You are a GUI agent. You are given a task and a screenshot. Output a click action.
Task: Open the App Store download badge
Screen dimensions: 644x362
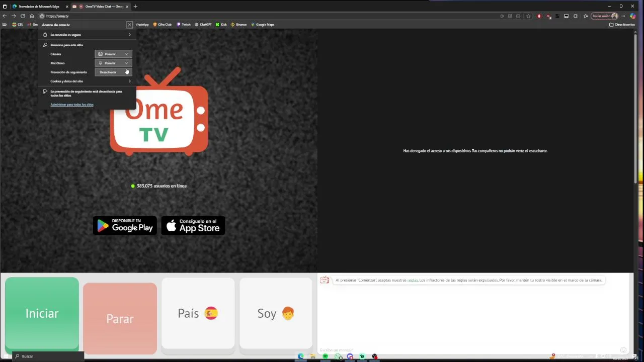(x=193, y=226)
